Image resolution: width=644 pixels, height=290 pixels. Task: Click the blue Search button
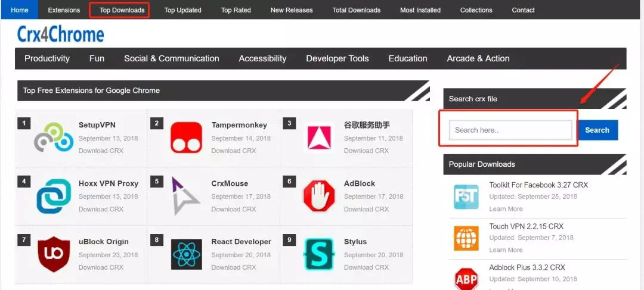coord(597,130)
